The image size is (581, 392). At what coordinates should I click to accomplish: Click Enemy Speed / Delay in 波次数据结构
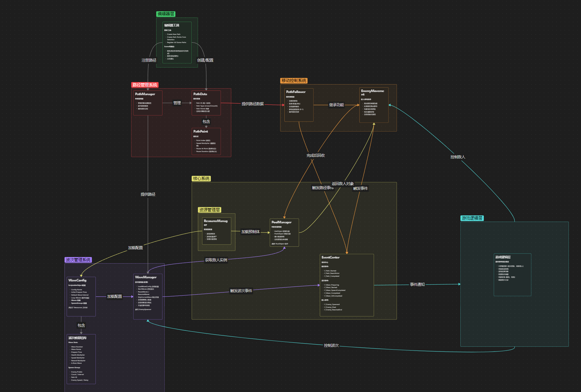[80, 380]
